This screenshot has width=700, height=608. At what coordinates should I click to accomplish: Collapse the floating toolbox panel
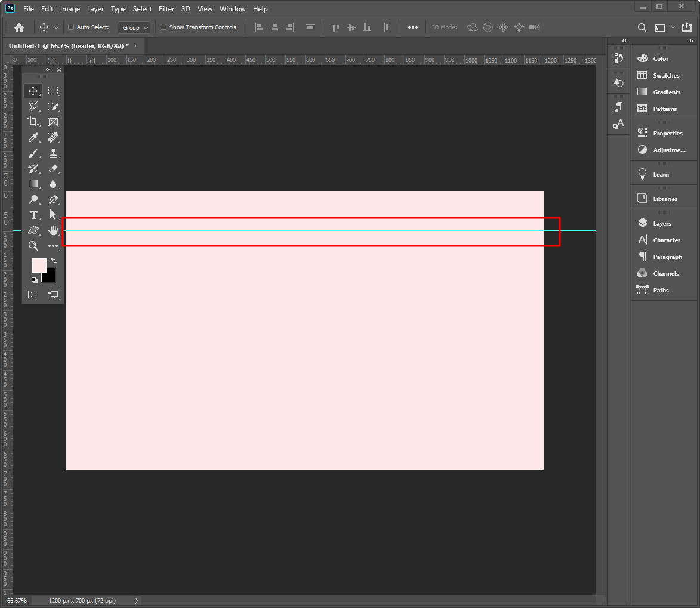point(48,70)
